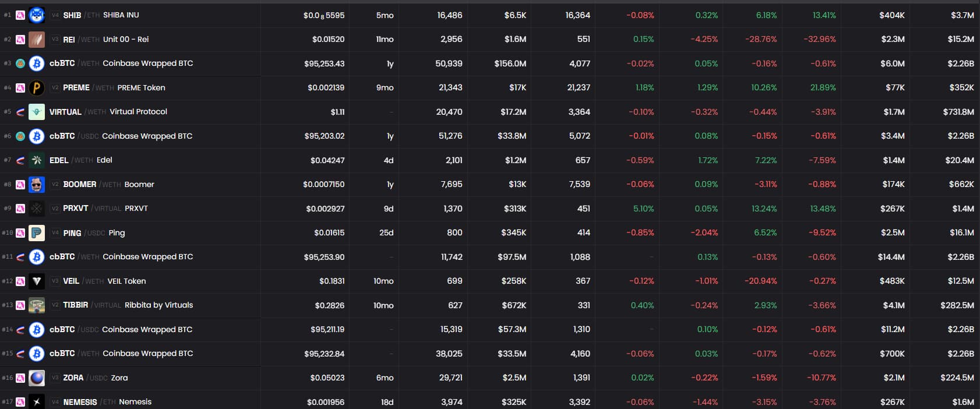Click the Virtual Protocol token logo in row 5
The image size is (980, 409).
(x=37, y=112)
